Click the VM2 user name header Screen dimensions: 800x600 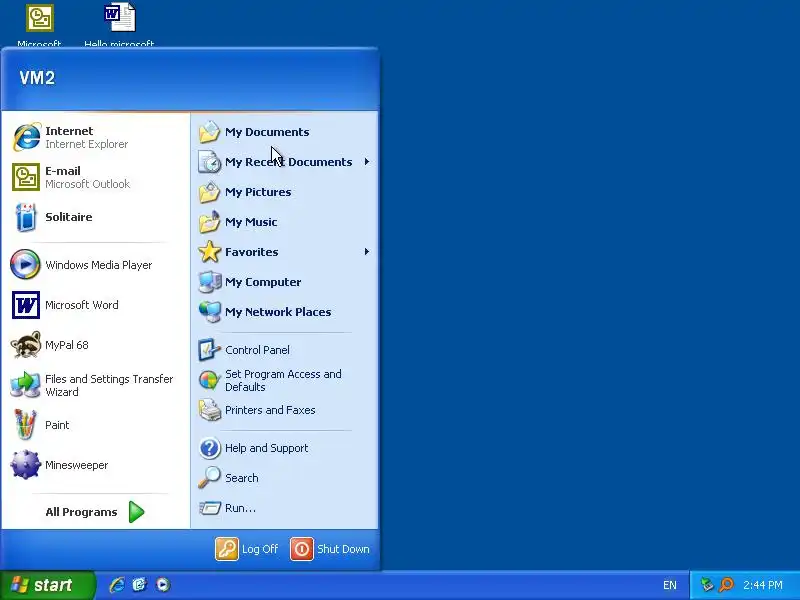coord(37,78)
